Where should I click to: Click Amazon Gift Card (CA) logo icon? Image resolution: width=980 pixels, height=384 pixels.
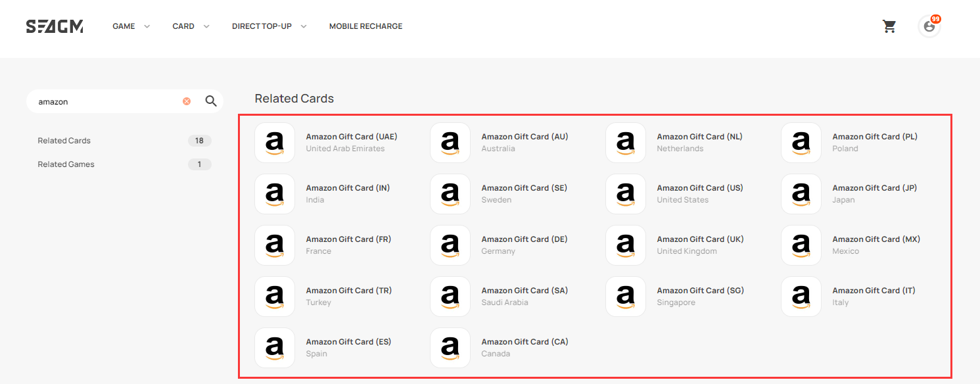tap(450, 348)
